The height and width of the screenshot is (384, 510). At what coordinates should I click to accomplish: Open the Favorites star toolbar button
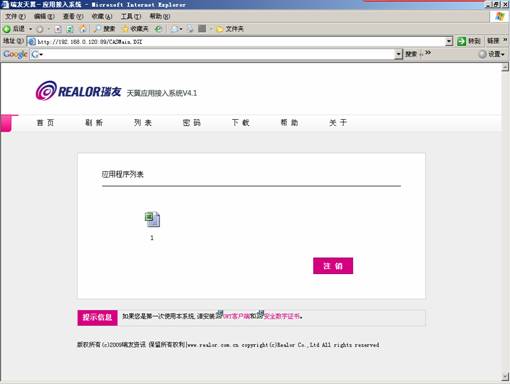135,29
